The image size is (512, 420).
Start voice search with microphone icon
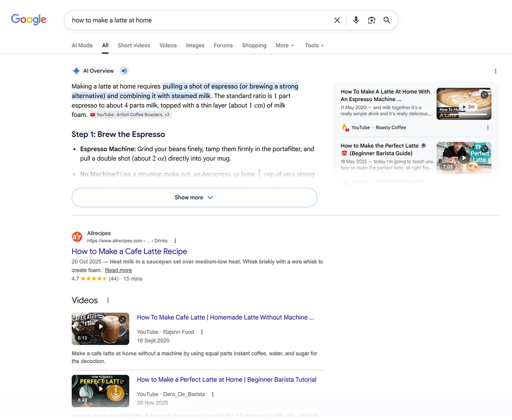(356, 20)
